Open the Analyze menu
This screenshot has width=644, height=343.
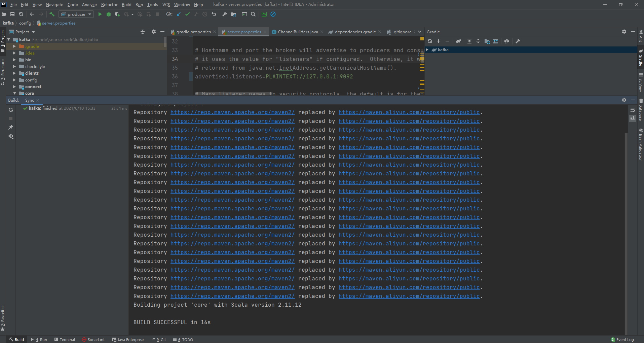89,4
